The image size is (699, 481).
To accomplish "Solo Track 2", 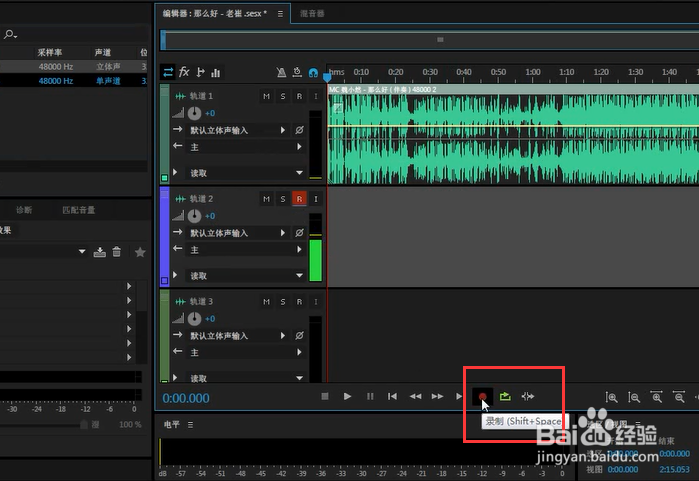I will click(283, 199).
